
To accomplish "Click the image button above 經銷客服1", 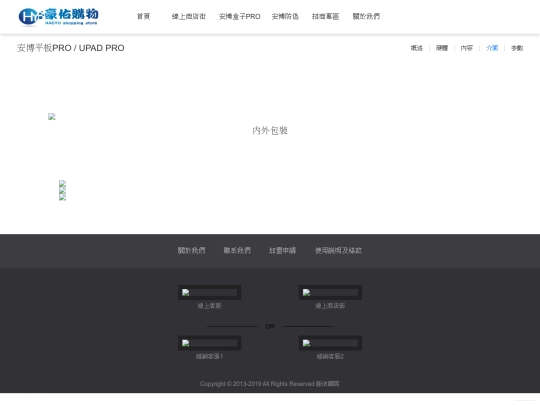I will click(x=209, y=343).
